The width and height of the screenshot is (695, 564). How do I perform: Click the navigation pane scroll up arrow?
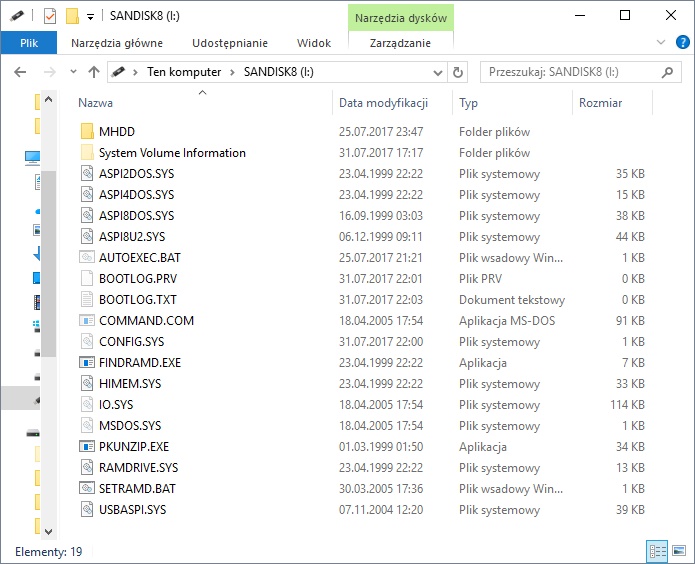(49, 99)
